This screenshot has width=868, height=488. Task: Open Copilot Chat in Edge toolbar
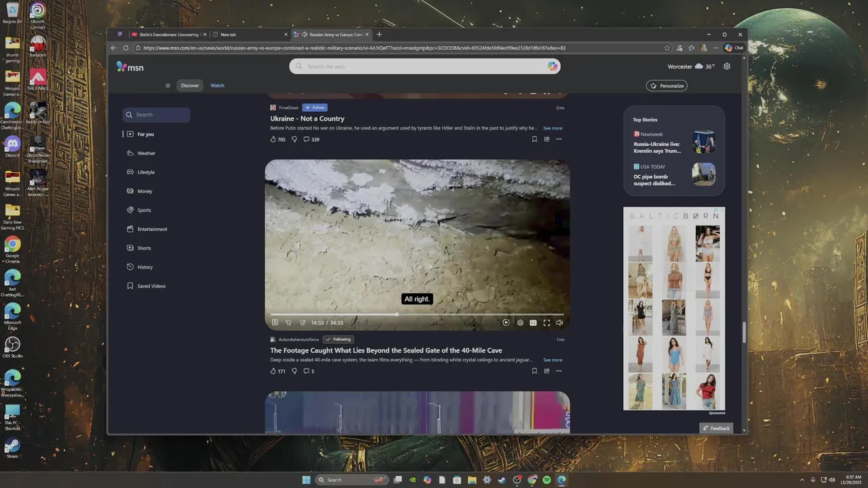pos(734,48)
